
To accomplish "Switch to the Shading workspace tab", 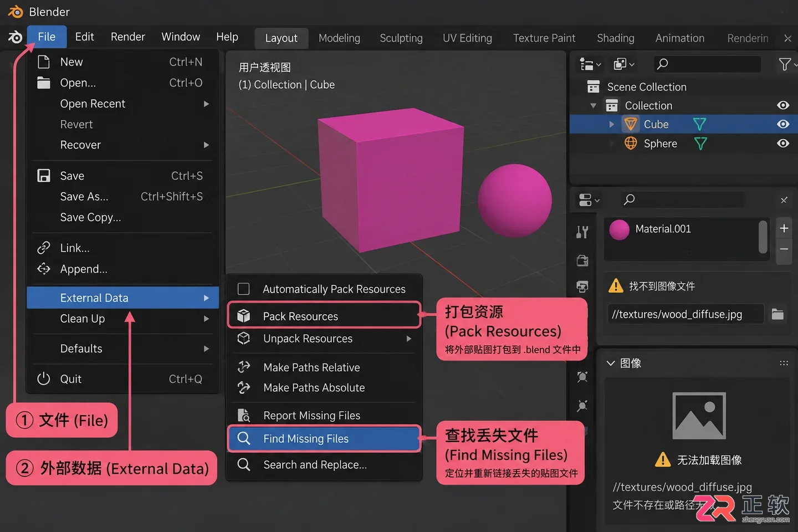I will (x=616, y=38).
